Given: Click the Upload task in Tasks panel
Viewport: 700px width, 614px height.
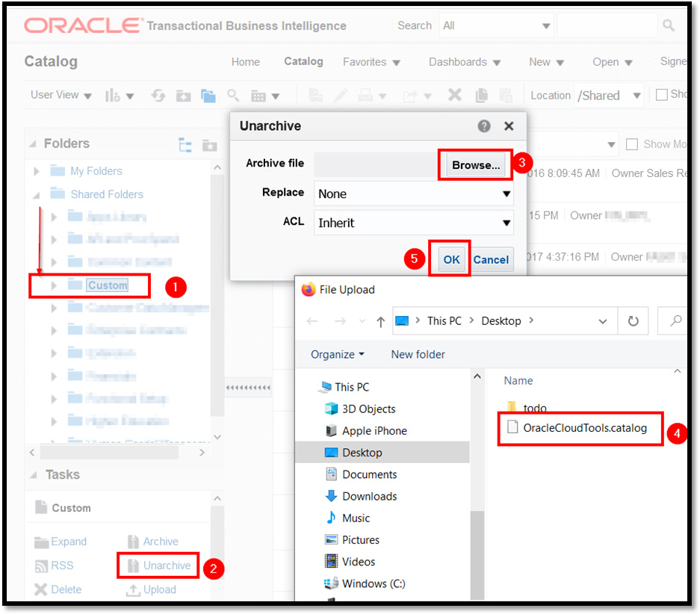Looking at the screenshot, I should click(x=151, y=589).
